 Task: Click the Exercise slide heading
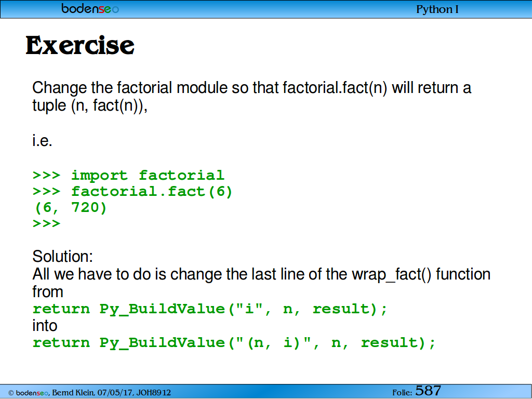(80, 46)
